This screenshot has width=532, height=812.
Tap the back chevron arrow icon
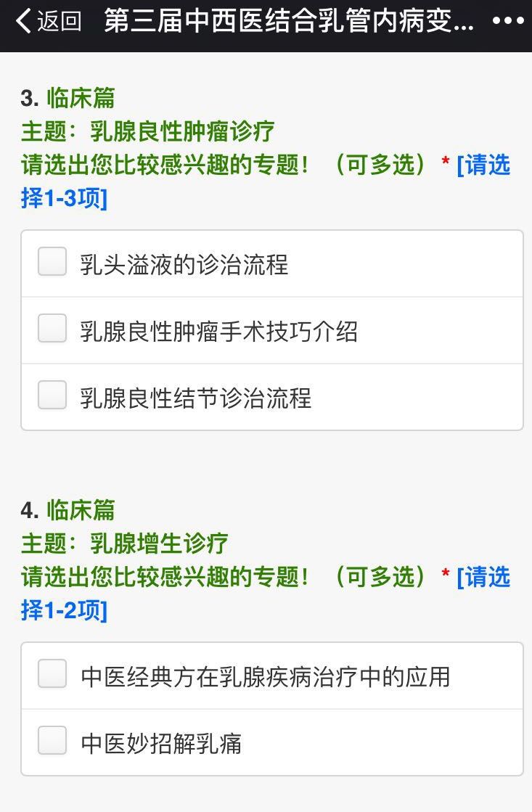pos(22,21)
